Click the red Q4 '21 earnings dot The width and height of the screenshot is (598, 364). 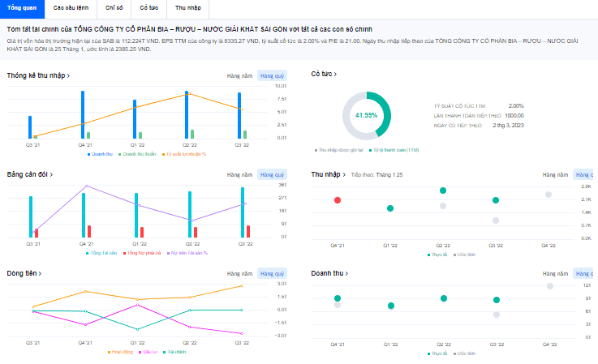(x=338, y=200)
